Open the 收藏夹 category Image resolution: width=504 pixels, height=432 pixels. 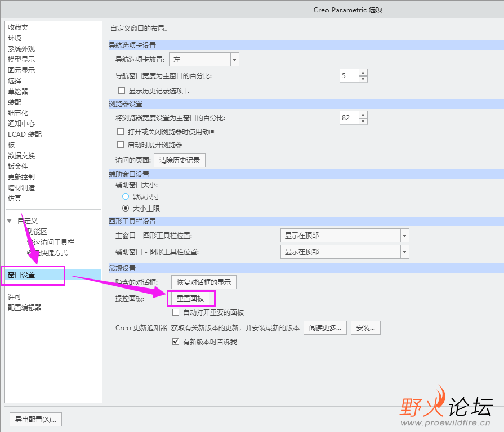coord(18,28)
